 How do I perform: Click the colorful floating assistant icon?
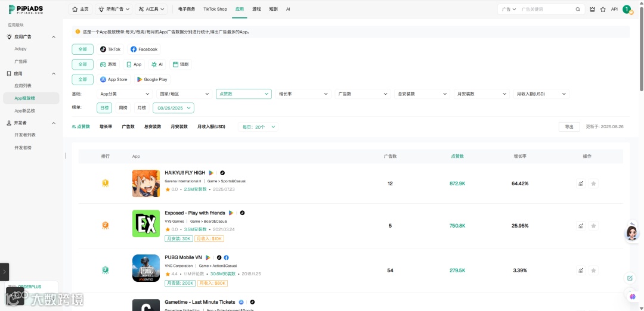coord(632,296)
